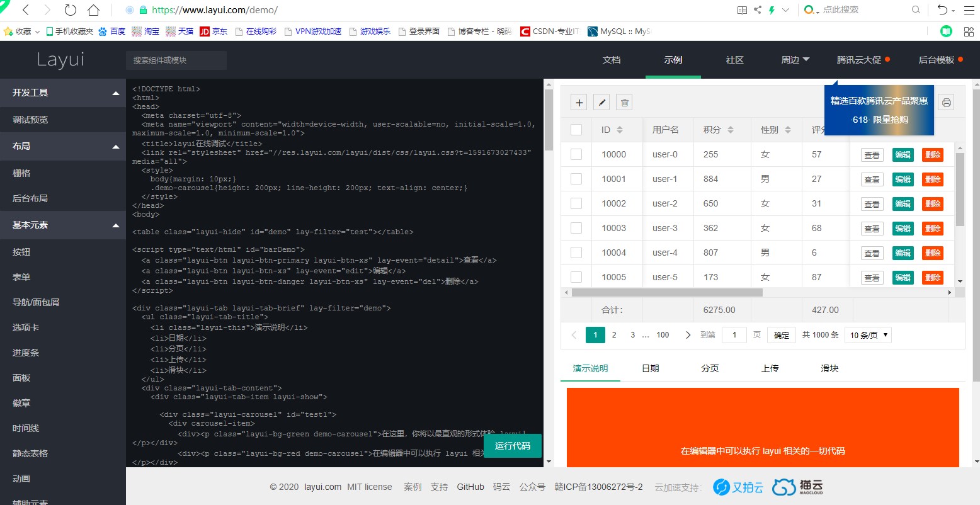Collapse the 布局 sidebar section
Screen dimensions: 980x505
[x=63, y=146]
